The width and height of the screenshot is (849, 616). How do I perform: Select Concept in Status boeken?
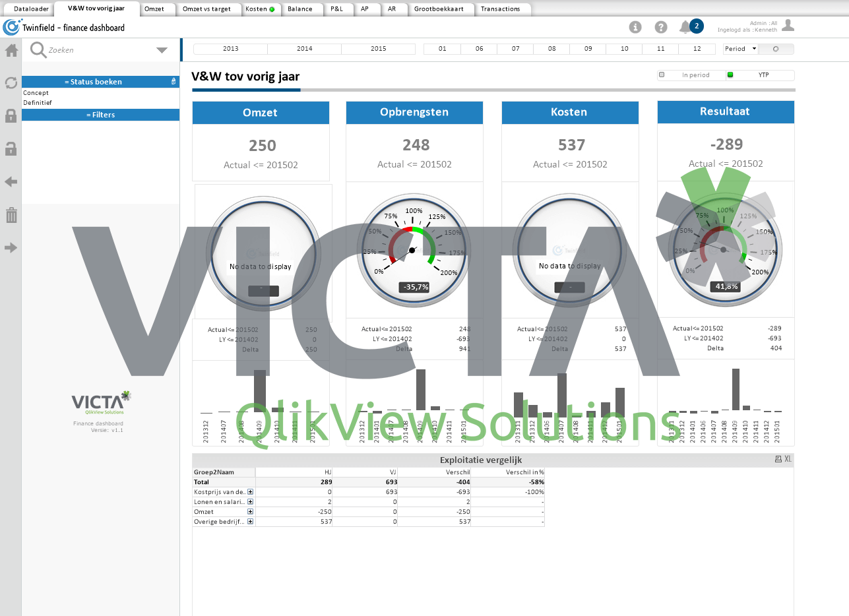pyautogui.click(x=100, y=93)
